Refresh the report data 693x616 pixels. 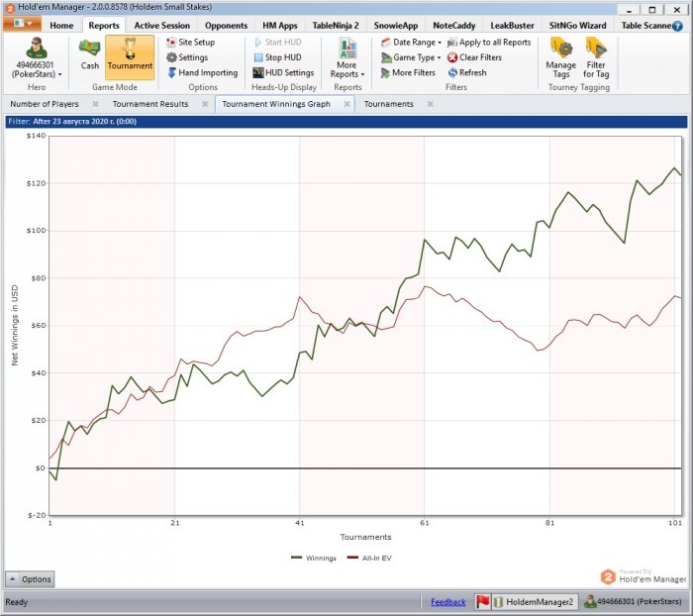[466, 72]
